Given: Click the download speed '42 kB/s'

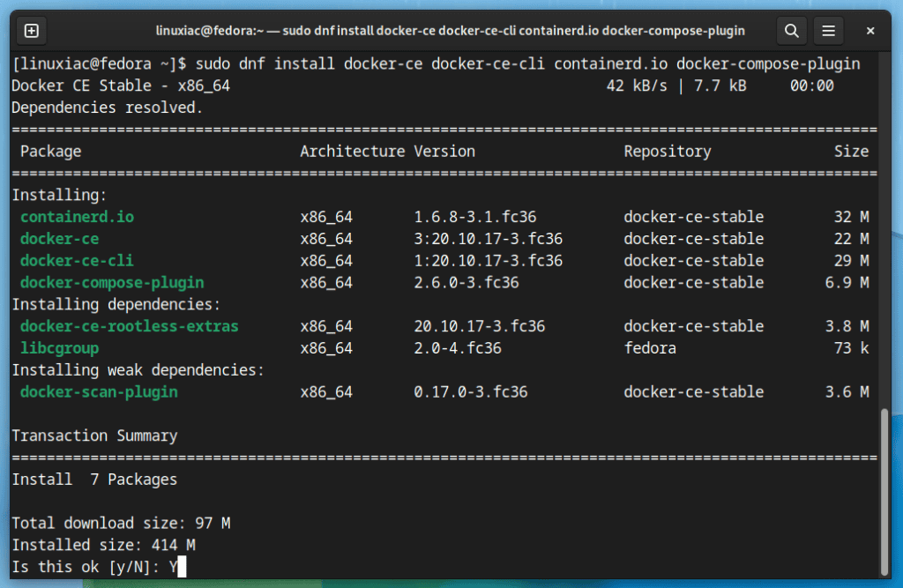Looking at the screenshot, I should 637,86.
